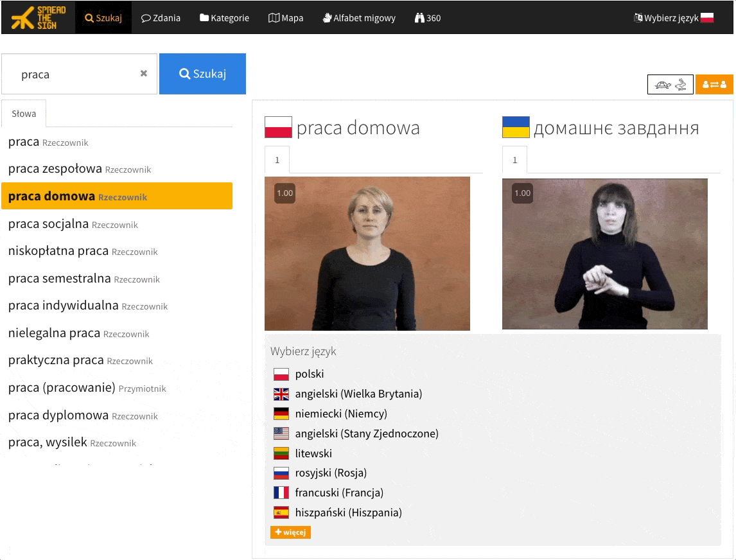Select the US flag for angielski (Stany Zjednoczone)
This screenshot has height=560, width=736.
pos(281,433)
